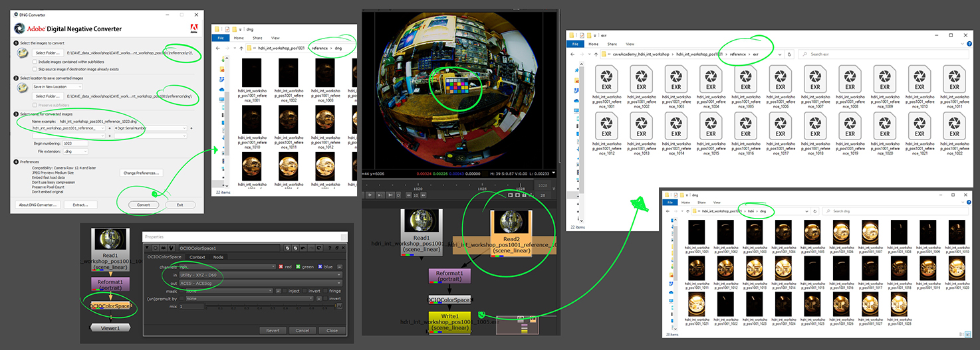980x350 pixels.
Task: Click the undo arrow in Properties panel
Action: [x=303, y=248]
